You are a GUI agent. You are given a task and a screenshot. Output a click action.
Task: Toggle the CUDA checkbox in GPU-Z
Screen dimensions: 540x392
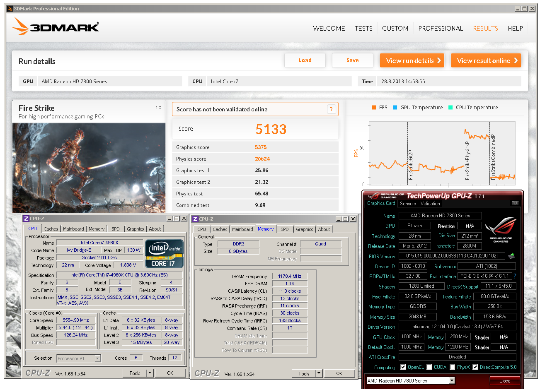429,367
